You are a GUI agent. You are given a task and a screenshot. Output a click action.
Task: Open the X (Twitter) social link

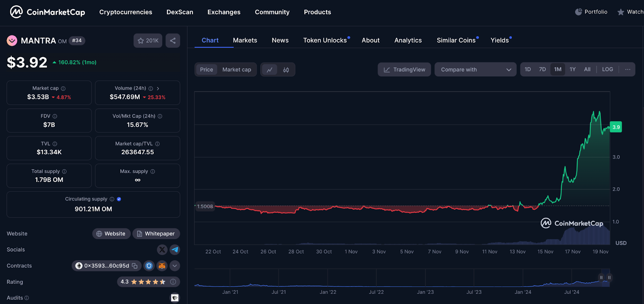162,250
